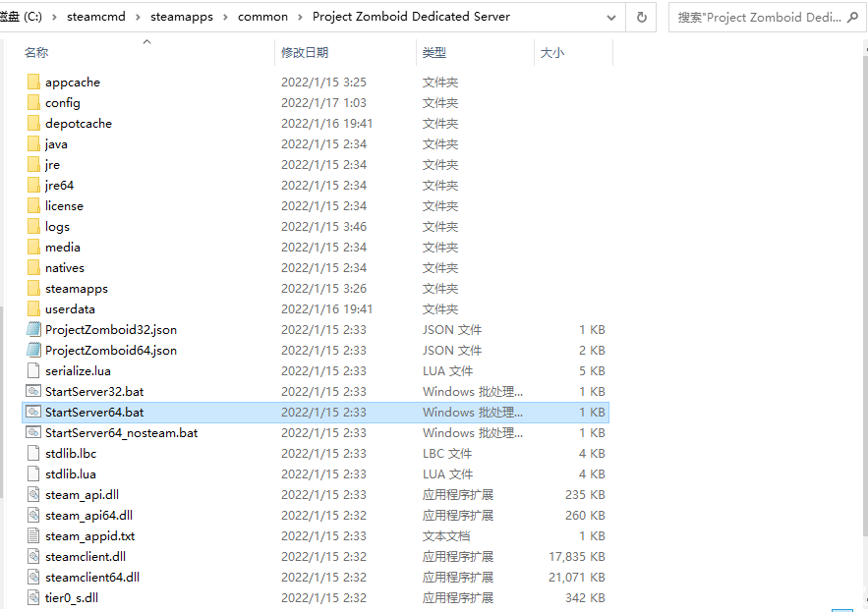Click the media folder icon
This screenshot has width=868, height=612.
(33, 247)
